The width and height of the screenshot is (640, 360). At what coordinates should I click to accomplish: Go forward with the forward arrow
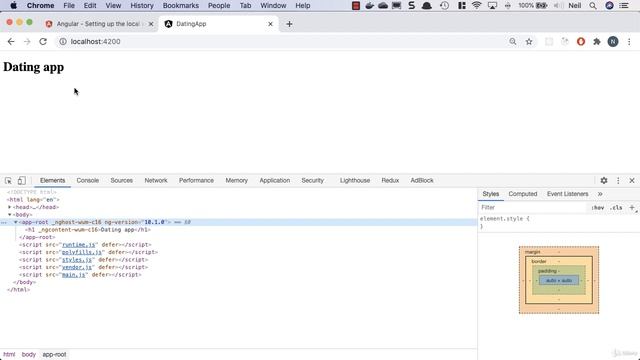coord(27,42)
